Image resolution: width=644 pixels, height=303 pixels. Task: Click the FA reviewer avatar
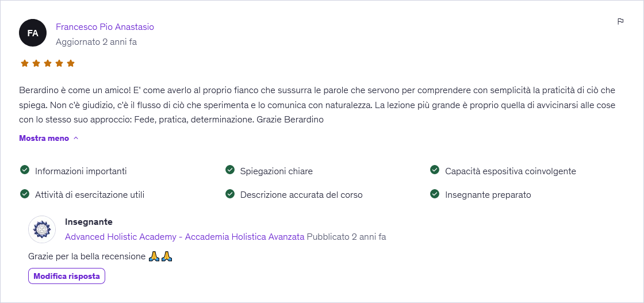click(x=33, y=33)
